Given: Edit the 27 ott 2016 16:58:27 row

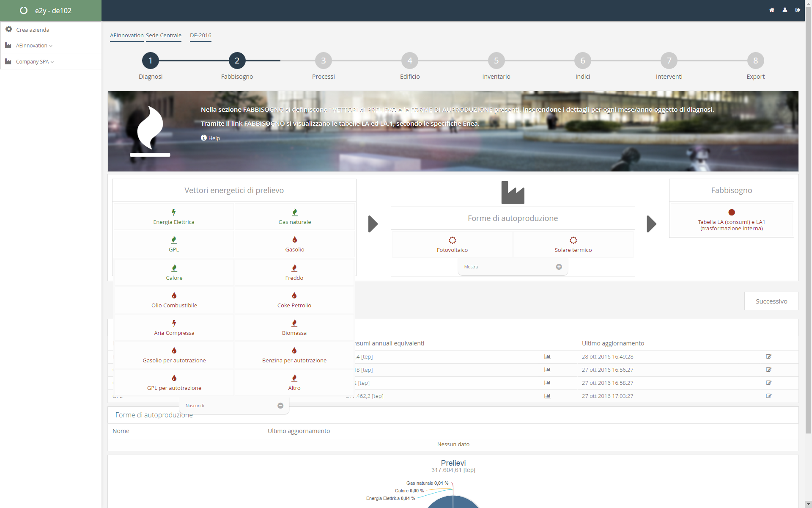Looking at the screenshot, I should point(769,383).
